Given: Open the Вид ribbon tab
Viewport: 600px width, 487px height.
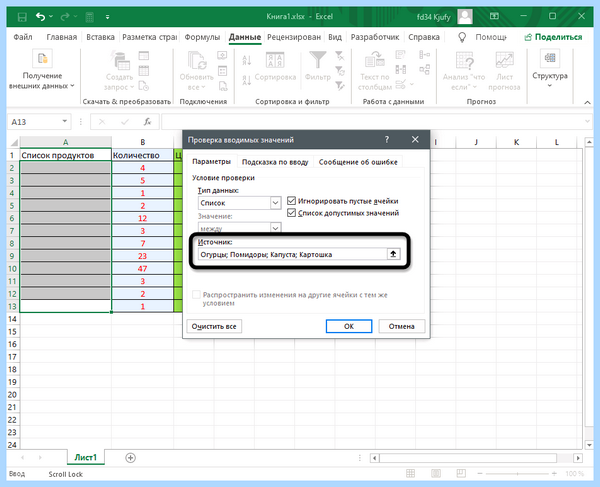Looking at the screenshot, I should click(335, 37).
